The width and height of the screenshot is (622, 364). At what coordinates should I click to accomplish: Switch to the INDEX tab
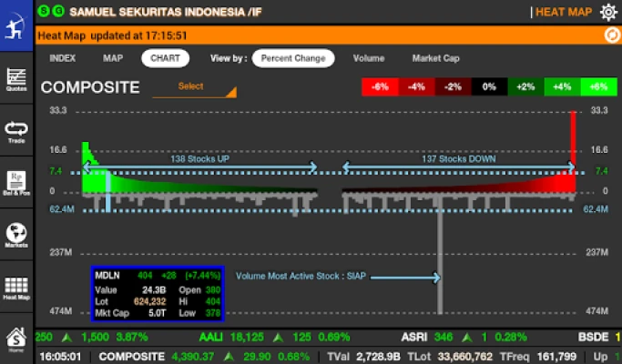coord(63,58)
